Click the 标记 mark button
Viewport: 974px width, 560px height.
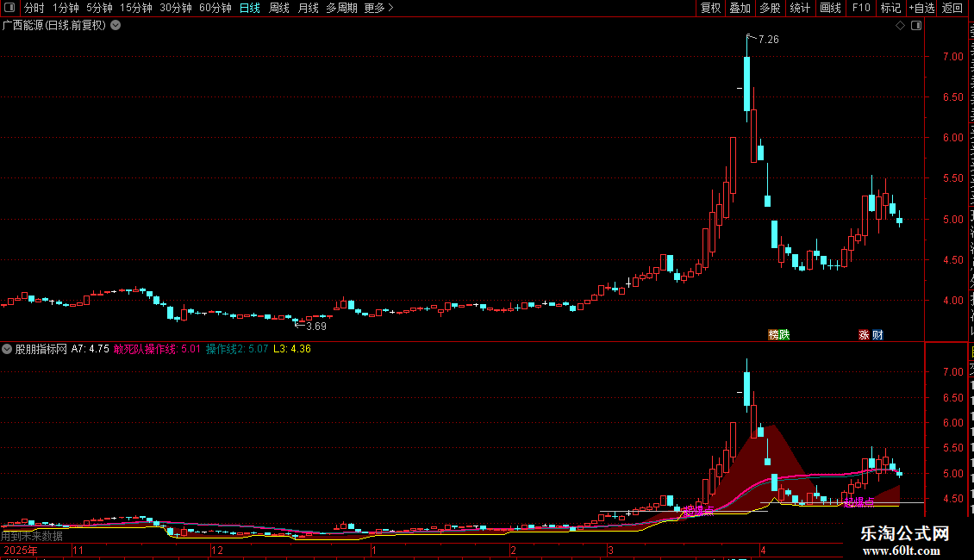tap(890, 8)
